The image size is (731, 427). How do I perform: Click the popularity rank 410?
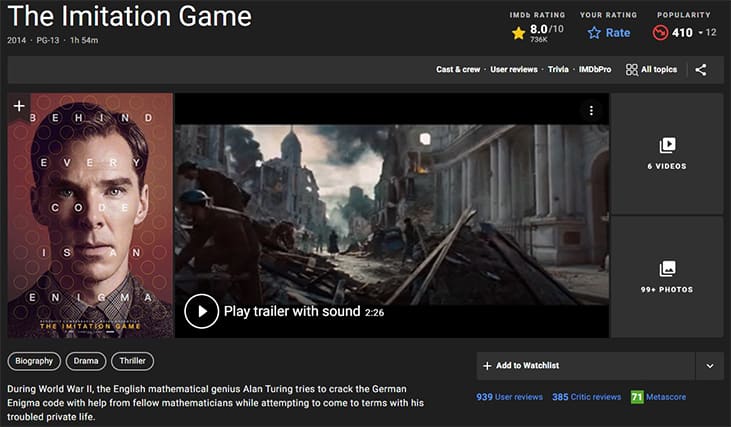pos(682,33)
